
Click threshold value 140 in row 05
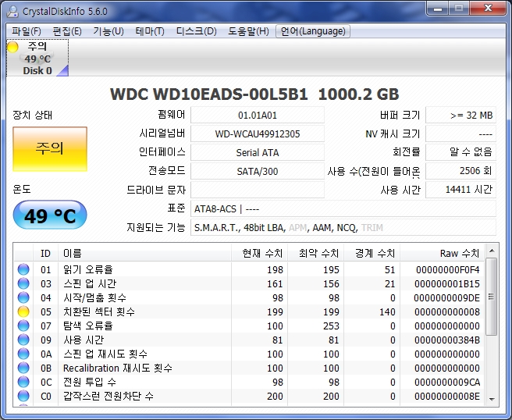coord(387,312)
